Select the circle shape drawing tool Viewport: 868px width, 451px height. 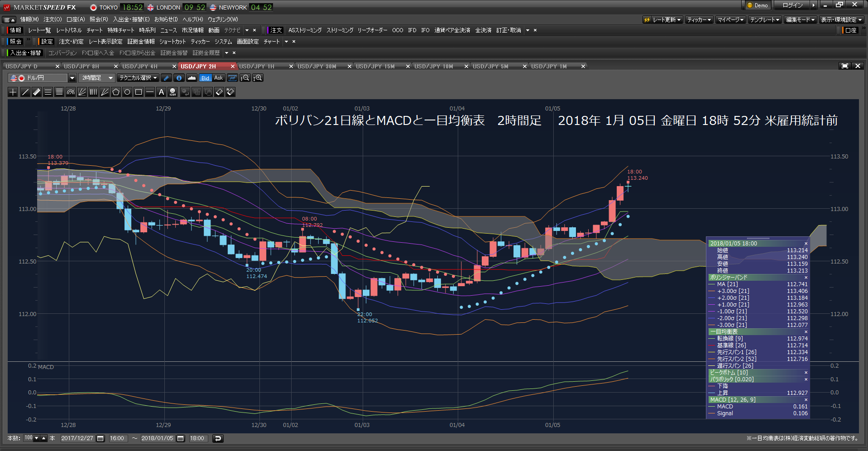(127, 92)
